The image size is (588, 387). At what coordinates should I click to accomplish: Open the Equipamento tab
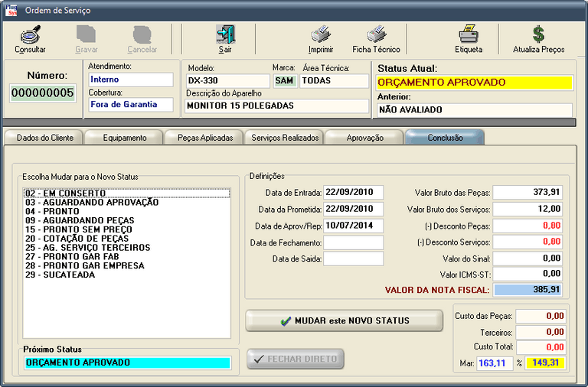click(124, 138)
